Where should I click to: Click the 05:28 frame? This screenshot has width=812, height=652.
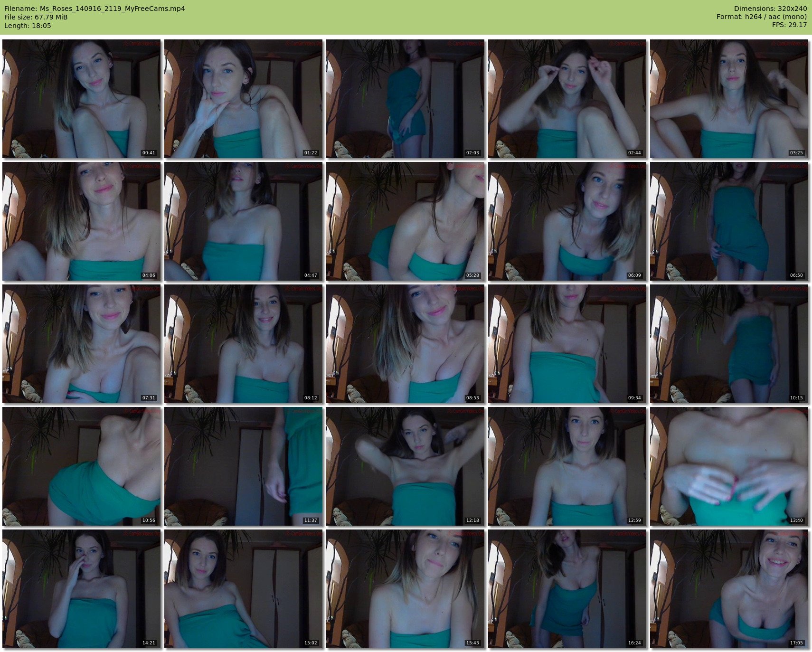(405, 221)
